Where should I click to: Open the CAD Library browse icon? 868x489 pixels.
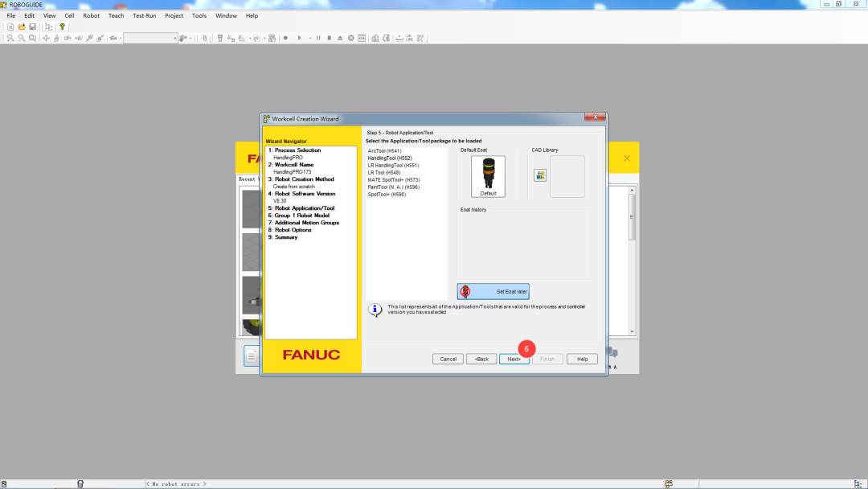tap(540, 175)
